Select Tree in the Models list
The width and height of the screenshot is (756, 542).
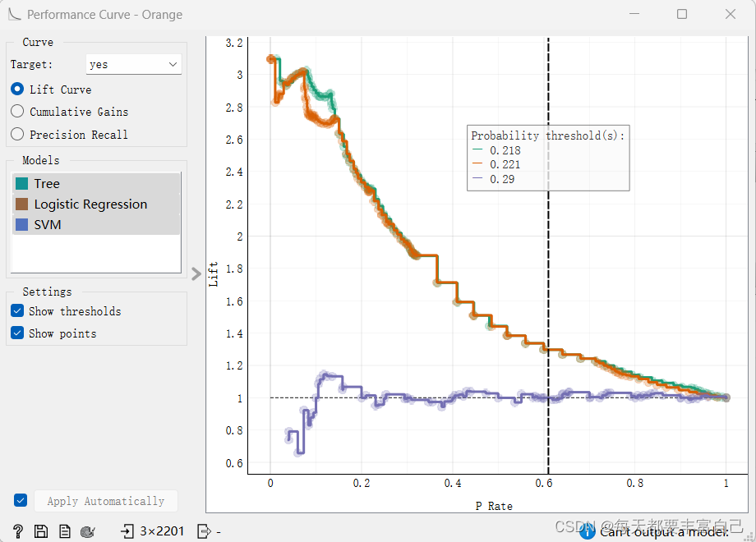pos(47,184)
